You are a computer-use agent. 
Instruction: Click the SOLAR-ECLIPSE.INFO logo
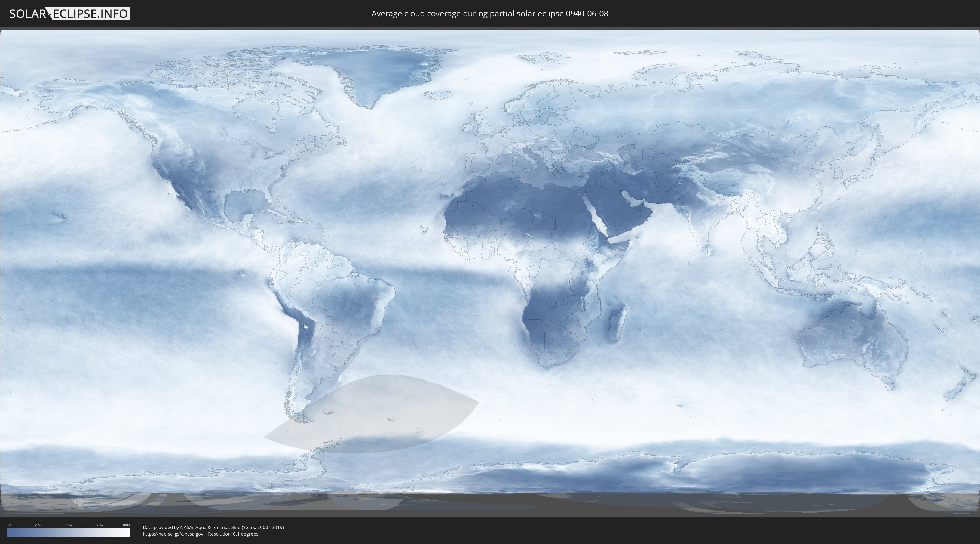click(70, 14)
